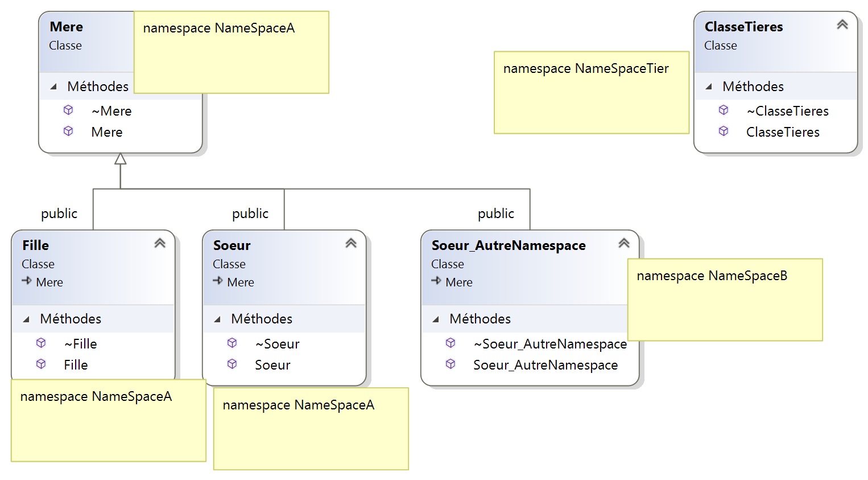Select the comment note under Fille class
The image size is (868, 480).
click(x=109, y=421)
